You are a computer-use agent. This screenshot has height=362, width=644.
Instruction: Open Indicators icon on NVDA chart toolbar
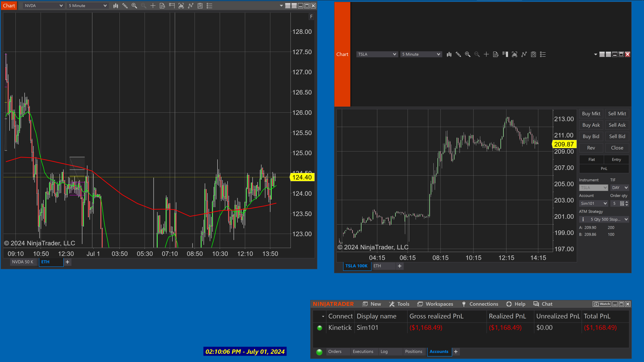(191, 6)
